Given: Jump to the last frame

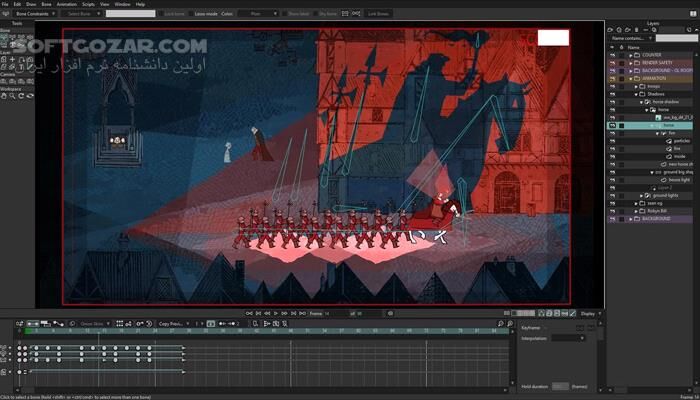Looking at the screenshot, I should tap(302, 313).
